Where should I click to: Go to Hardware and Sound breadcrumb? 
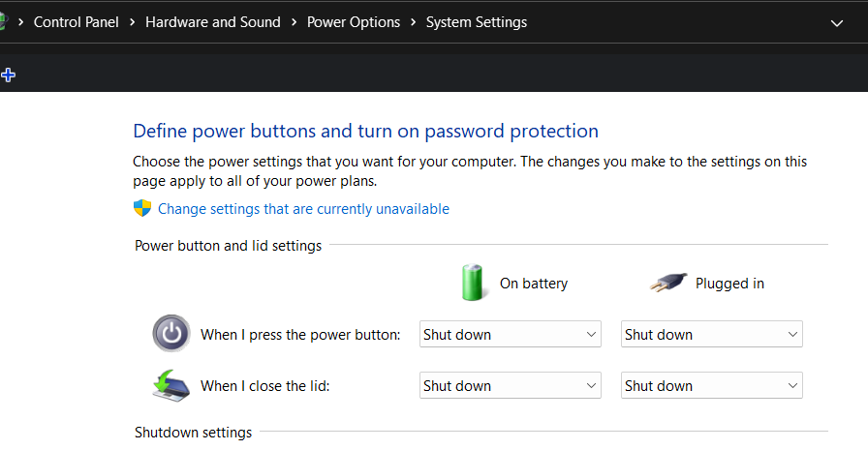(x=213, y=21)
